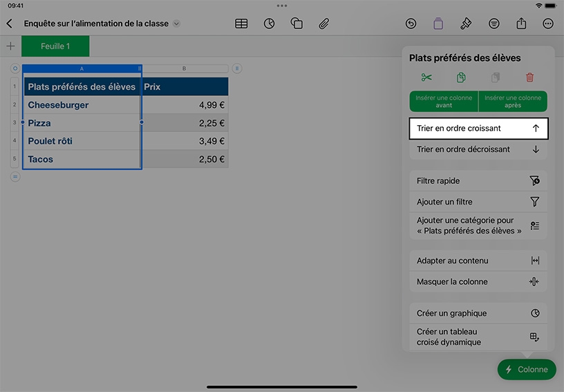The width and height of the screenshot is (564, 392).
Task: Select column B header
Action: pos(185,68)
